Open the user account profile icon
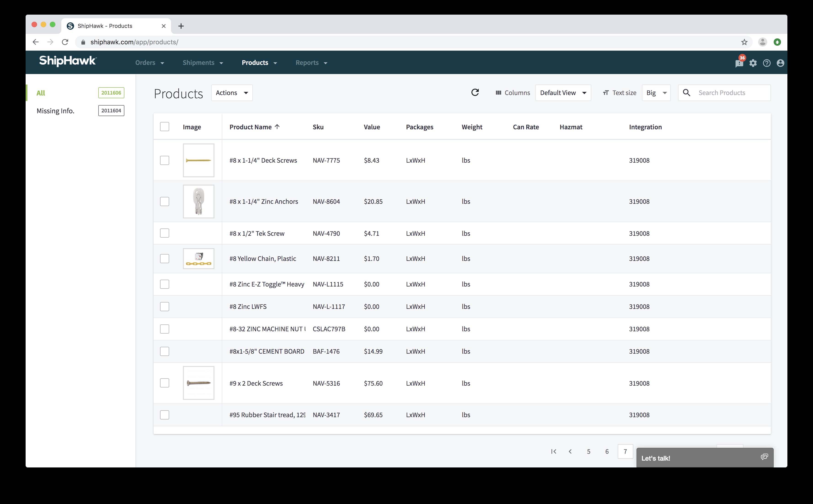Screen dimensions: 813x504 click(x=780, y=63)
